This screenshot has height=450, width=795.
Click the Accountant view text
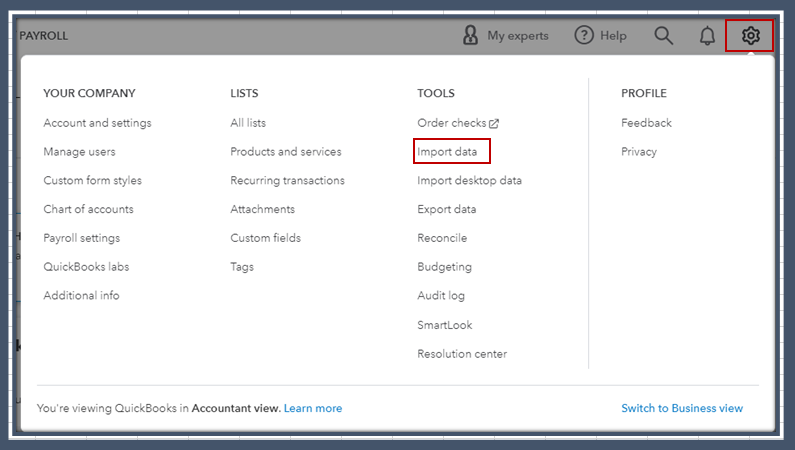(236, 408)
